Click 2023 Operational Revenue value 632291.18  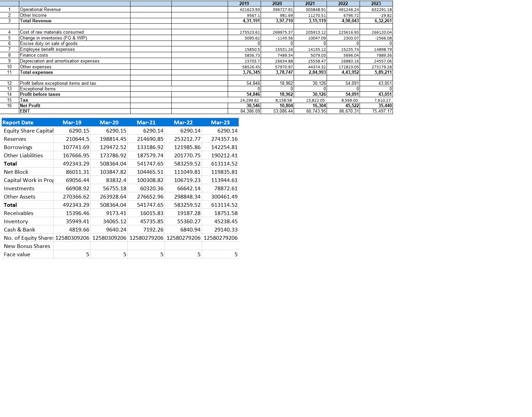pyautogui.click(x=382, y=10)
